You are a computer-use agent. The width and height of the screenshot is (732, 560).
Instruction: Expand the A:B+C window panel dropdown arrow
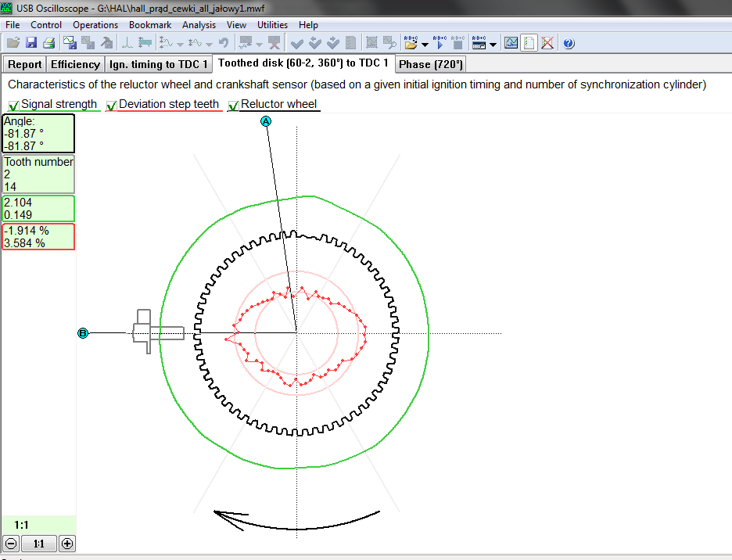click(493, 45)
